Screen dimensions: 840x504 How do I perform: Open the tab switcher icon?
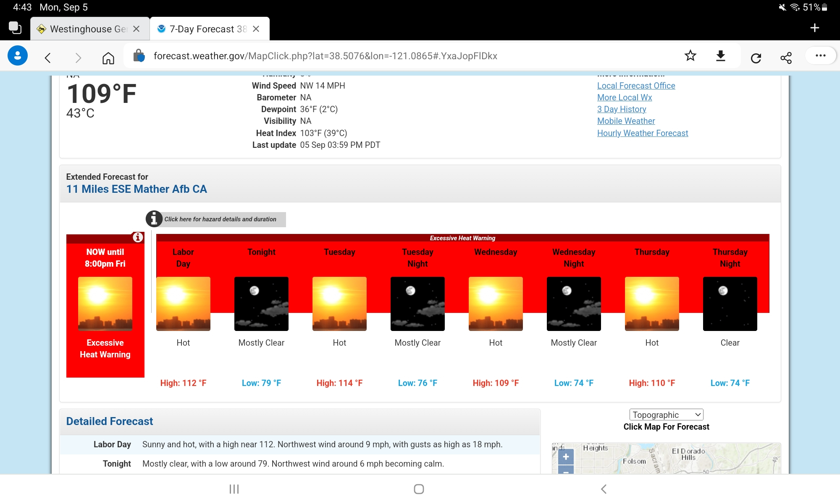click(15, 28)
